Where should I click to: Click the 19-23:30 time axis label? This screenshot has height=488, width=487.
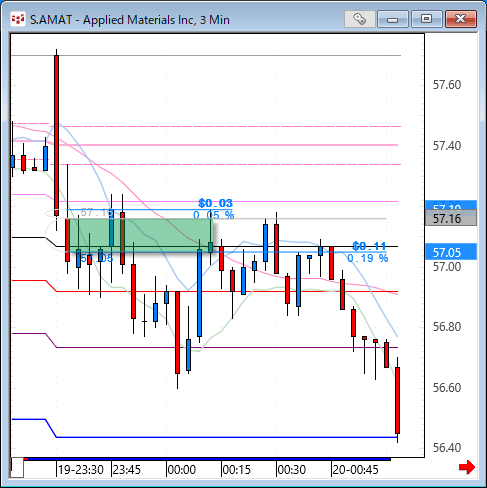81,470
